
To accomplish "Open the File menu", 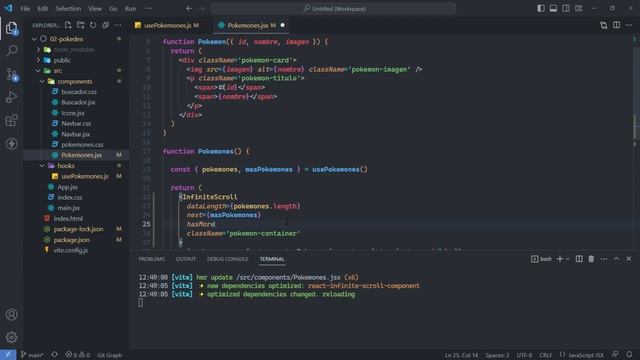I will click(x=25, y=9).
